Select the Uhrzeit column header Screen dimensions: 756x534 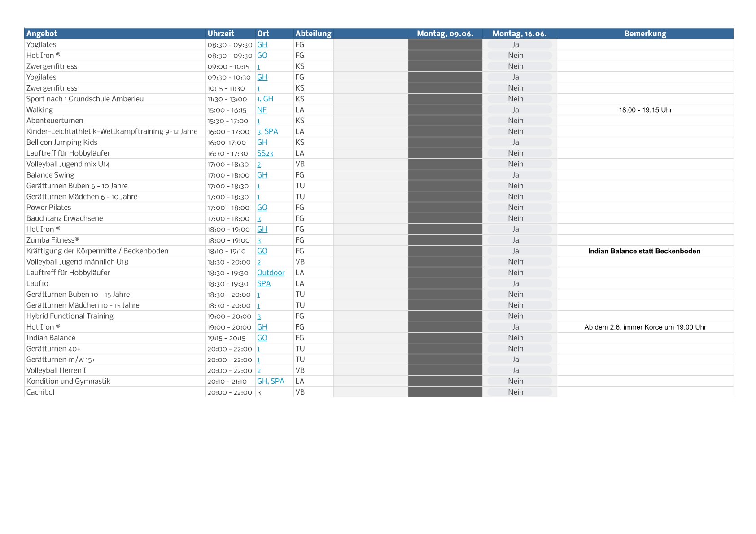point(231,34)
